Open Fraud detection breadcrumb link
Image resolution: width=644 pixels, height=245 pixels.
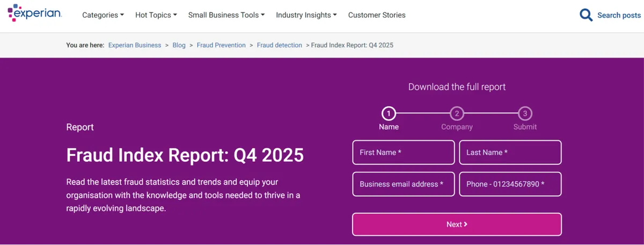click(x=279, y=45)
